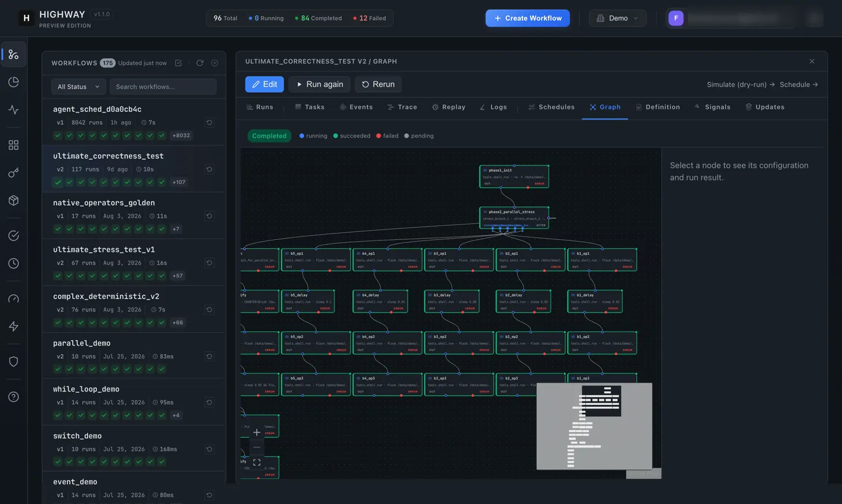Open the grid apps sidebar icon
Image resolution: width=842 pixels, height=504 pixels.
point(13,145)
